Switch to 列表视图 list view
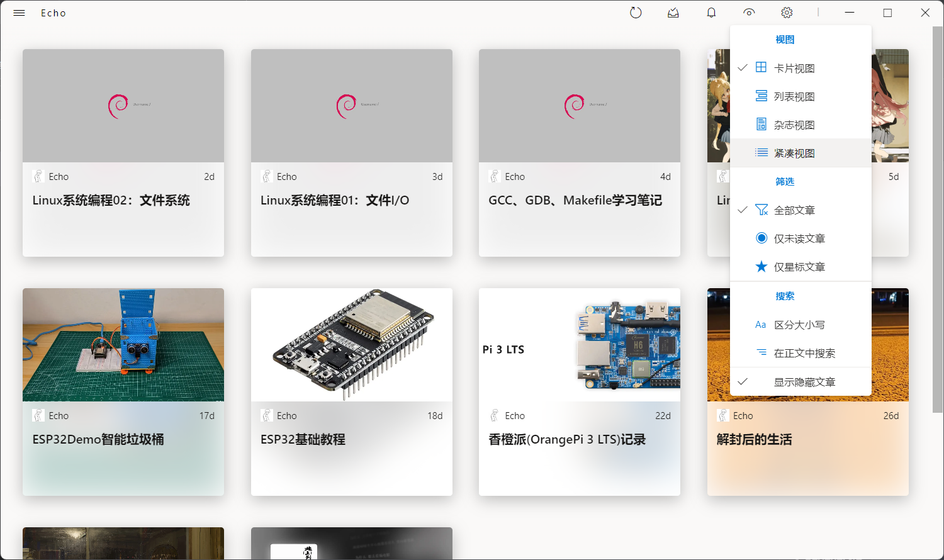Image resolution: width=944 pixels, height=560 pixels. pyautogui.click(x=794, y=96)
